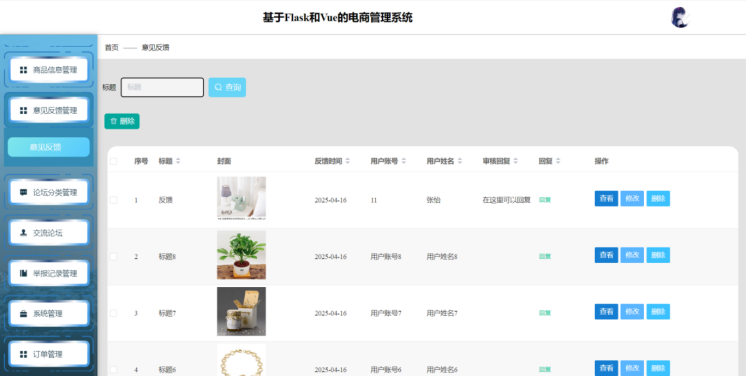Click 修改 for the 标题6 row
746x376 pixels.
[632, 368]
